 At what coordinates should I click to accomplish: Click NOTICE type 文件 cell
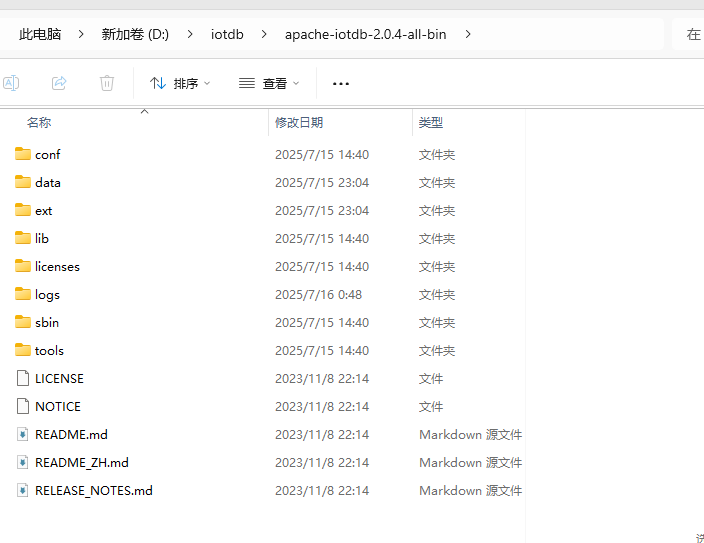[431, 406]
